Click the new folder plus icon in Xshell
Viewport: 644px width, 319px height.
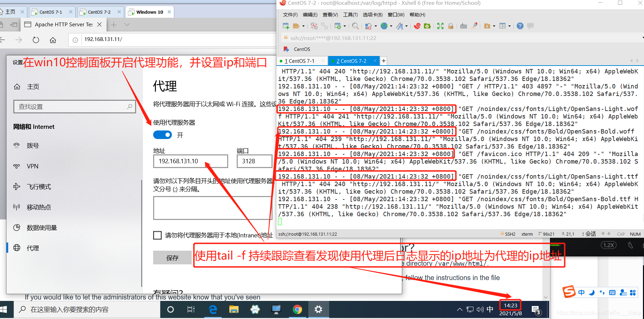coord(487,26)
